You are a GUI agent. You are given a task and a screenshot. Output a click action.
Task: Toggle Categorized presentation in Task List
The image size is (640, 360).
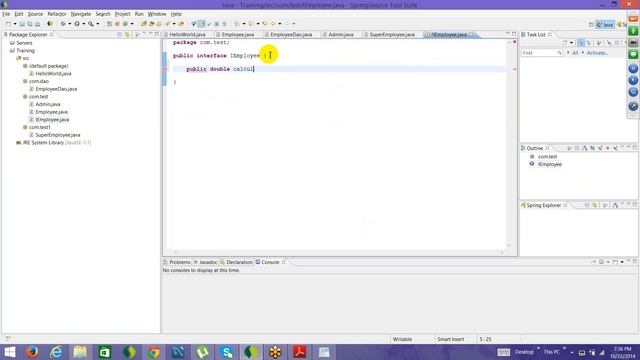point(581,42)
